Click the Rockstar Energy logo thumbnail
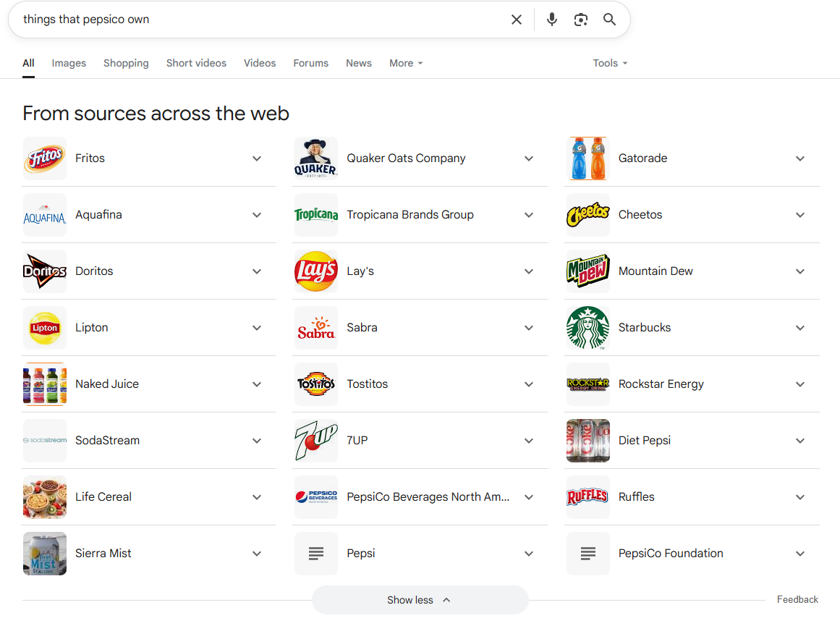The width and height of the screenshot is (840, 618). (x=588, y=384)
